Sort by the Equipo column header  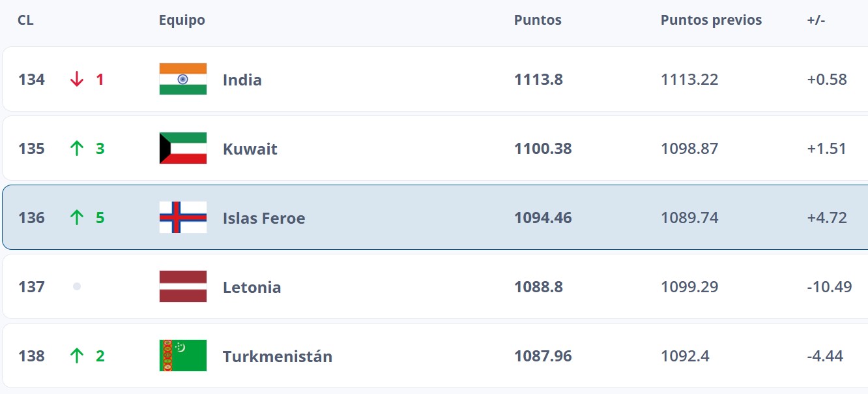coord(182,20)
